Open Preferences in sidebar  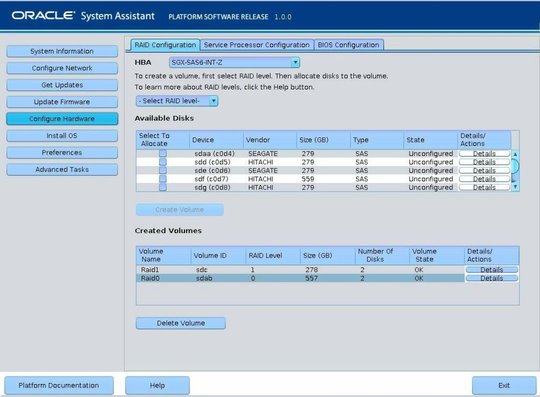[62, 153]
